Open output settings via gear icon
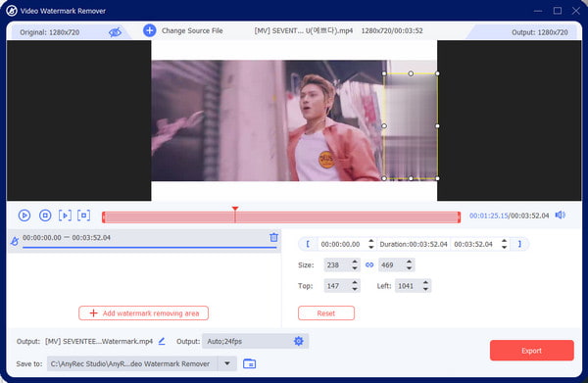This screenshot has height=383, width=588. click(299, 341)
